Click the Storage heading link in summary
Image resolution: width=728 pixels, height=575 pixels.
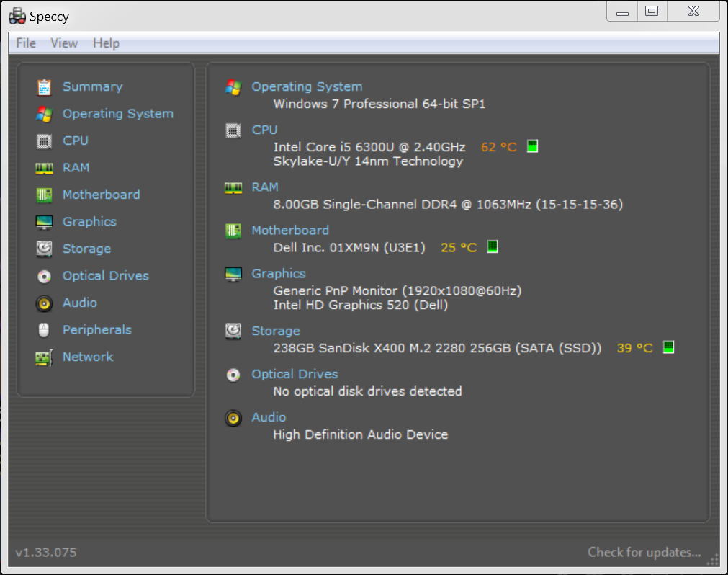coord(276,331)
